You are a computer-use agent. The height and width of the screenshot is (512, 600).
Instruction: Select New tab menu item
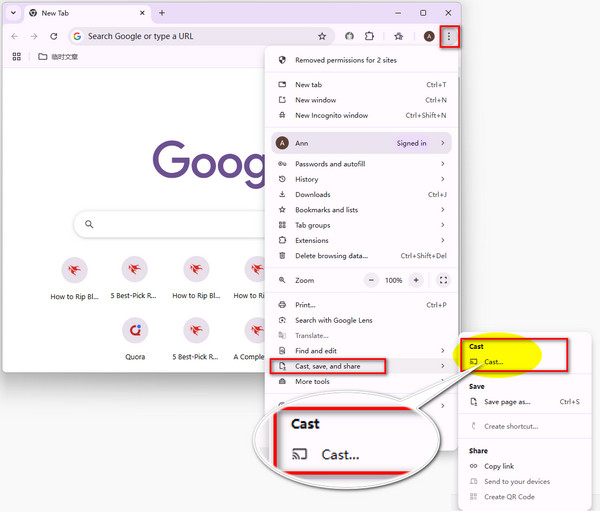(x=362, y=85)
